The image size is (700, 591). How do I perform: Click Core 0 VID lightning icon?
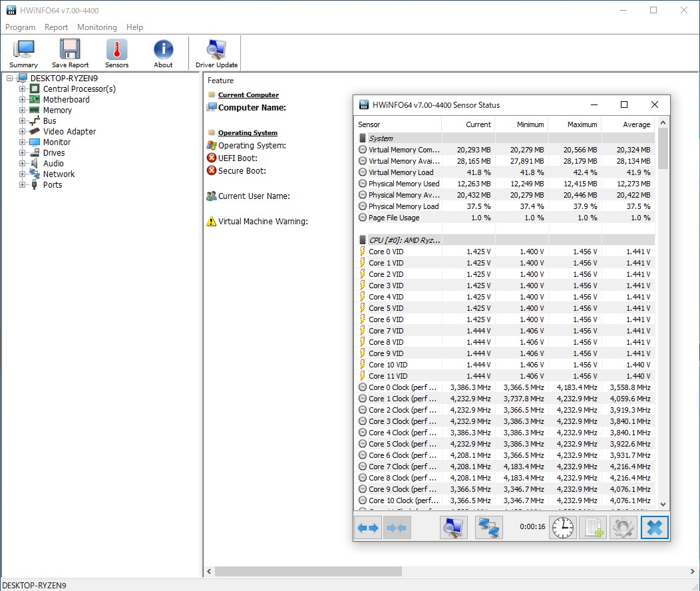[363, 252]
